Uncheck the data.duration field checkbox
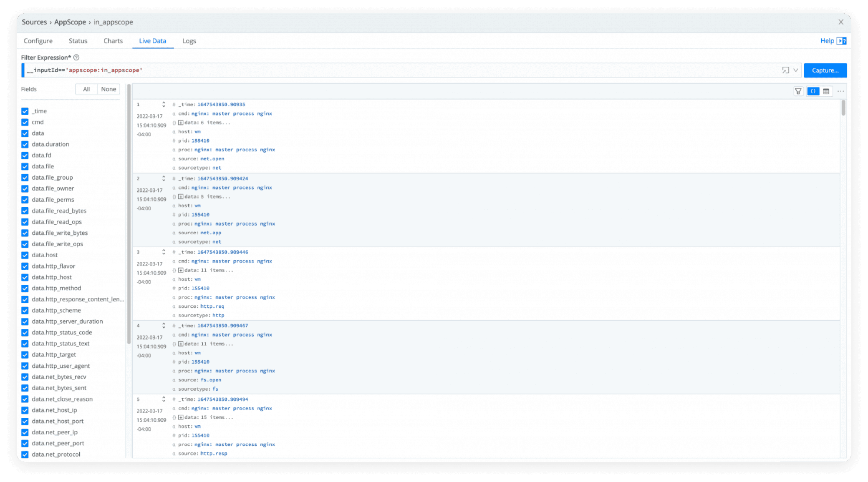 pyautogui.click(x=25, y=144)
